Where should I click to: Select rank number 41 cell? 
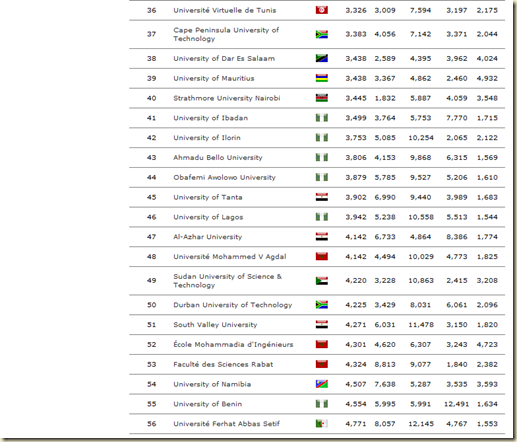[151, 118]
